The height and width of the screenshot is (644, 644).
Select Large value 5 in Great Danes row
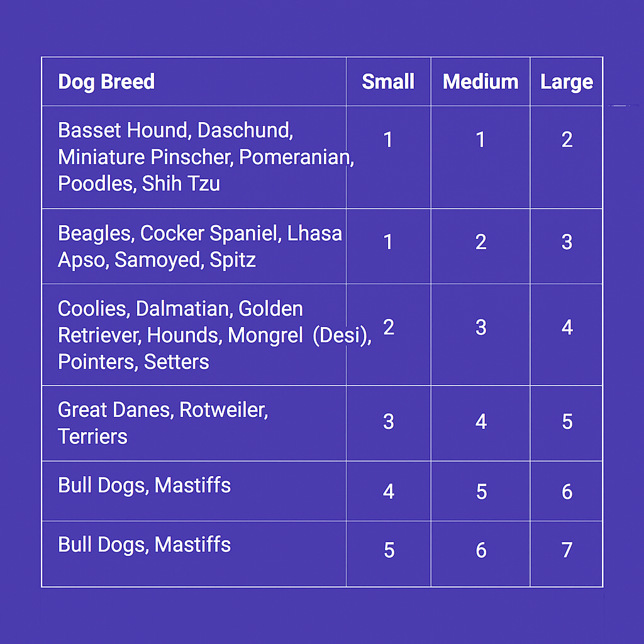pyautogui.click(x=567, y=421)
